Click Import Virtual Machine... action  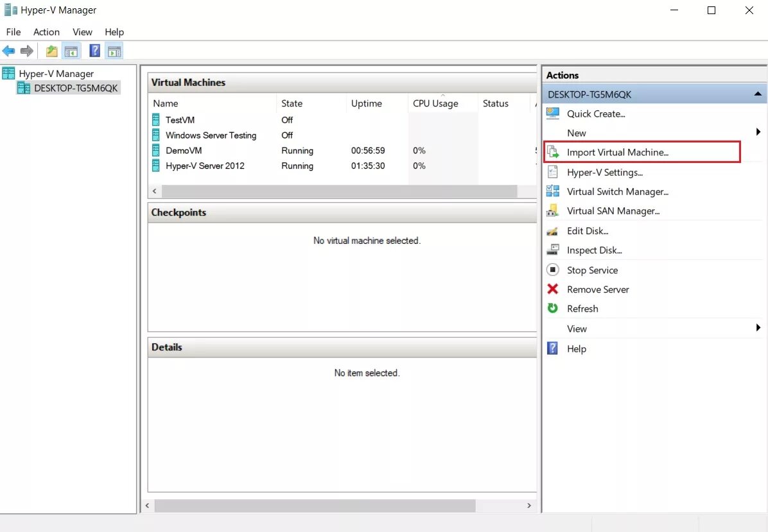tap(618, 152)
